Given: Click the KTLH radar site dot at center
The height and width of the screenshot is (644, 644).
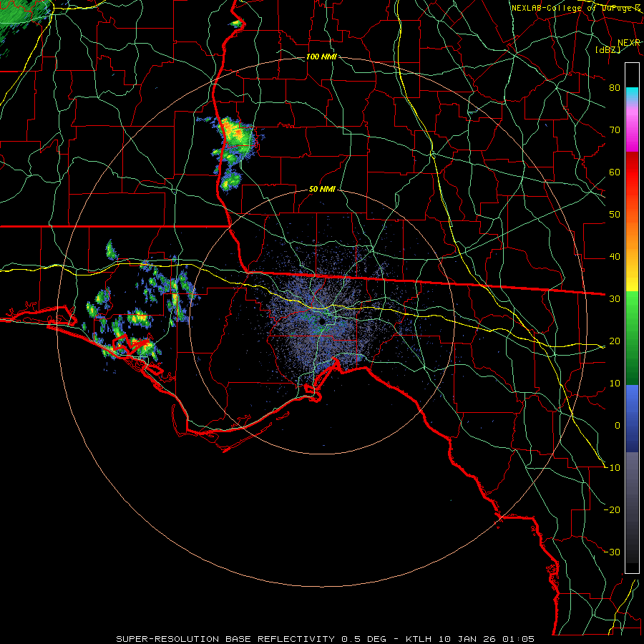Looking at the screenshot, I should [323, 321].
